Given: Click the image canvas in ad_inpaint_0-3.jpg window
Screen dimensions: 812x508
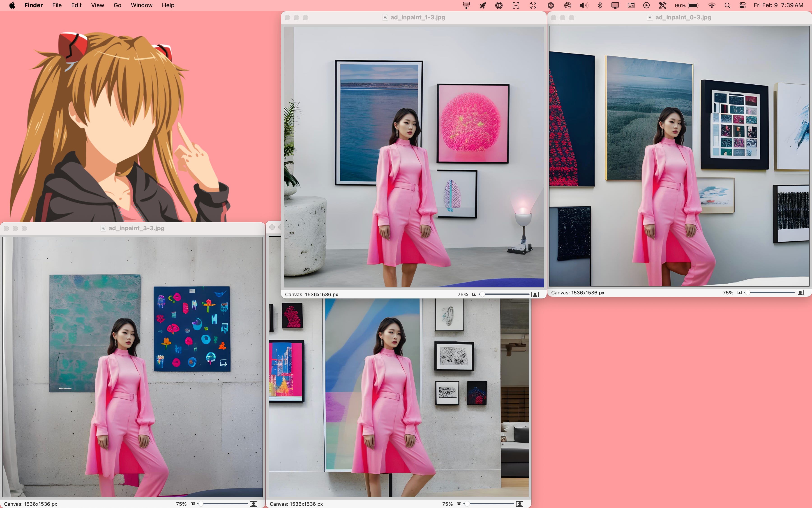Looking at the screenshot, I should coord(679,156).
